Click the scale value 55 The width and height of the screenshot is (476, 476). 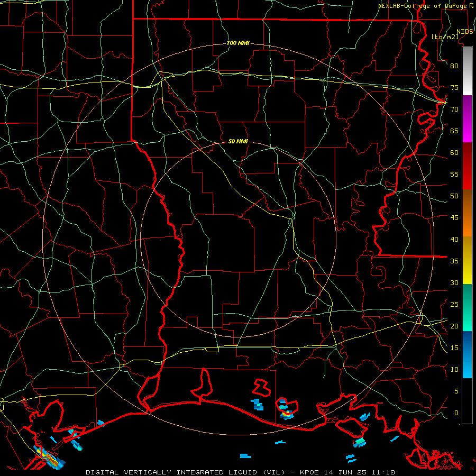[454, 174]
